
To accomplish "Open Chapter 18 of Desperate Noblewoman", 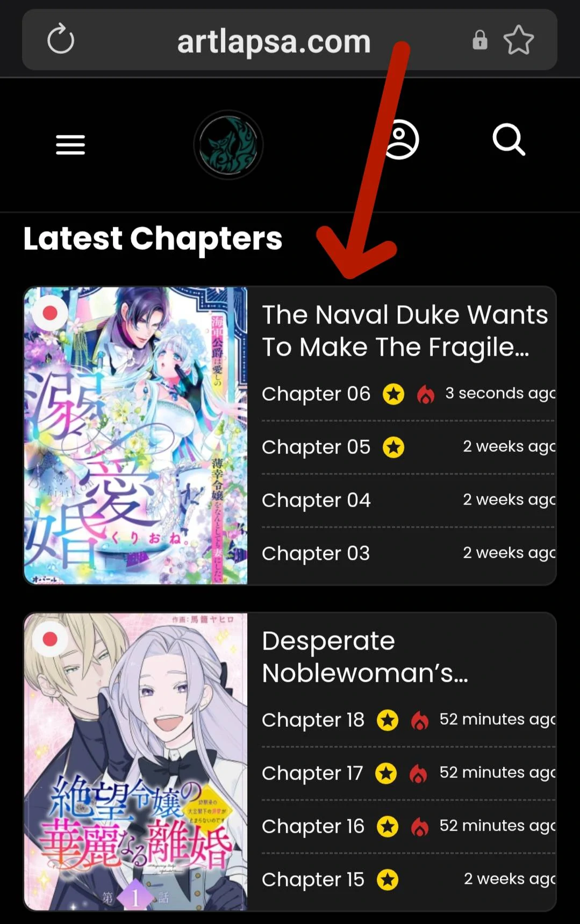I will click(x=313, y=720).
